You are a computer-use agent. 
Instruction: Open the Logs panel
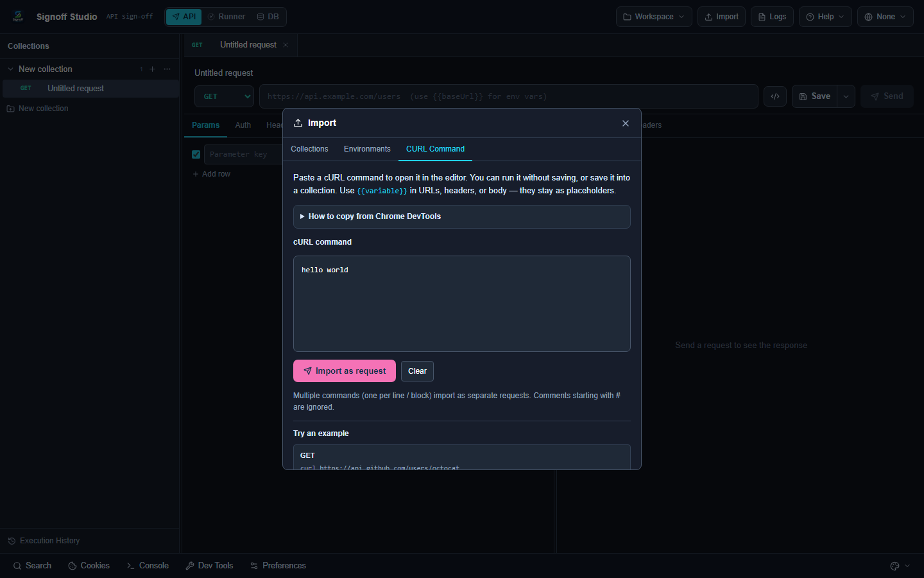(x=772, y=17)
